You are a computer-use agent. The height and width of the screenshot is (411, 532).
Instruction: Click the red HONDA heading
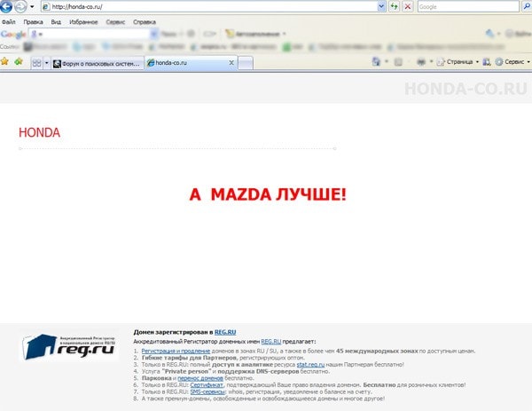[x=39, y=132]
